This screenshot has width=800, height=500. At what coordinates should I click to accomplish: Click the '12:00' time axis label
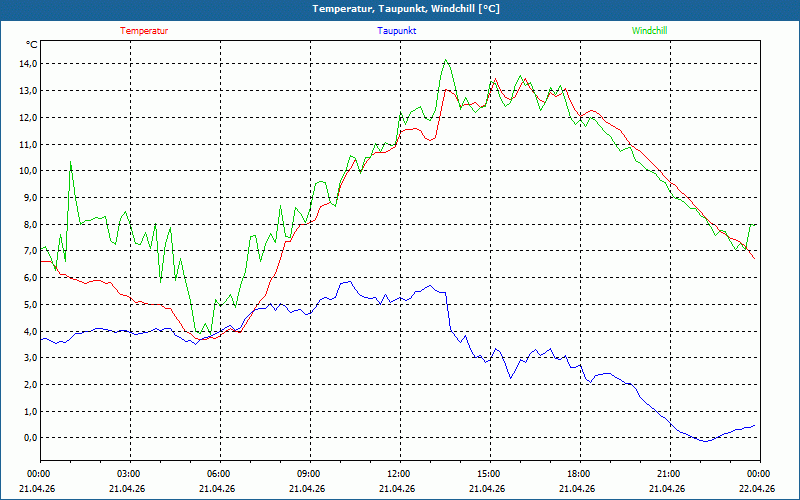click(398, 474)
